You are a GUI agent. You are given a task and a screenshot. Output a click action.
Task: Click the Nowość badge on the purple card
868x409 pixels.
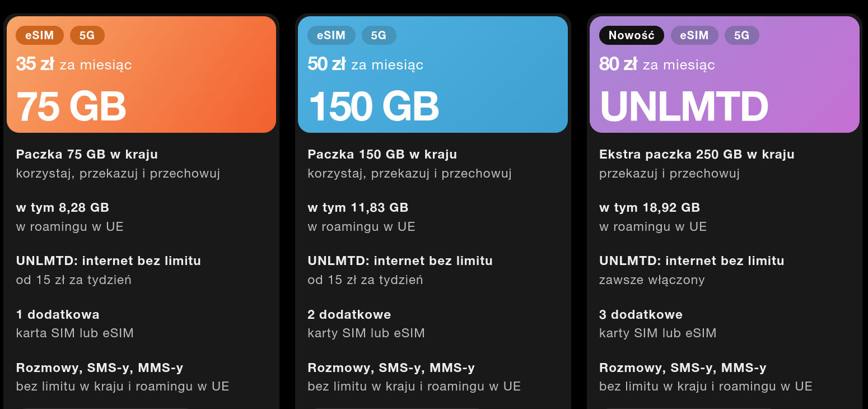[x=631, y=35]
